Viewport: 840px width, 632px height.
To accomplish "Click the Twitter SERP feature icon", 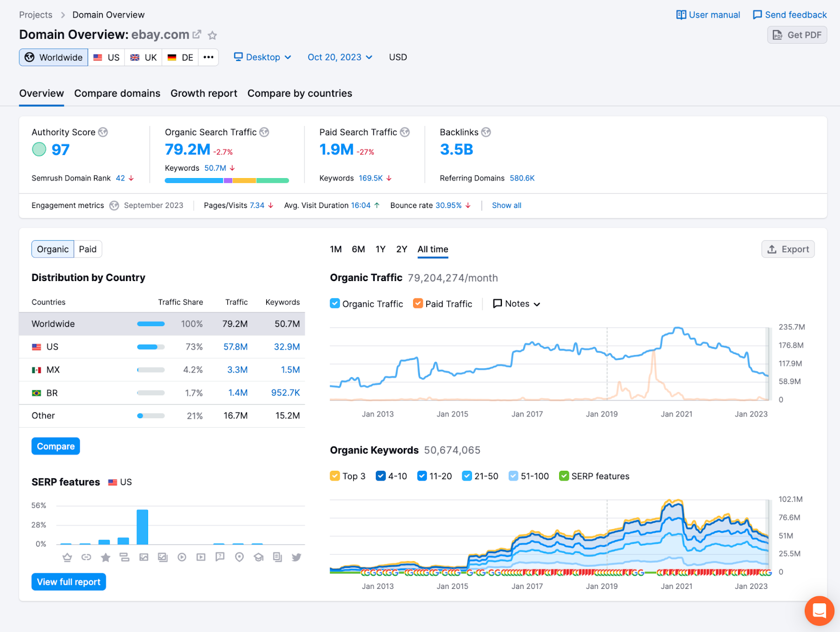I will tap(297, 557).
